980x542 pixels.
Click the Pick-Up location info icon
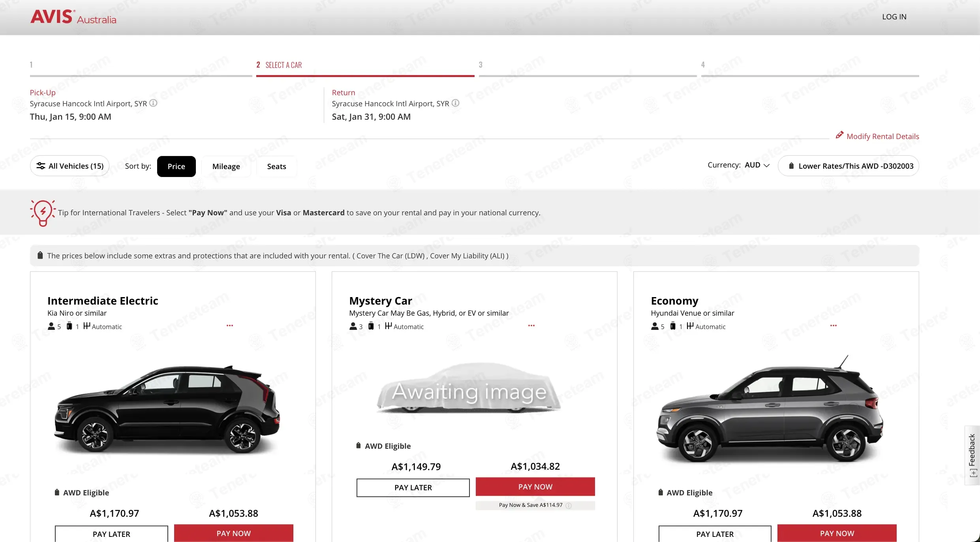point(153,103)
